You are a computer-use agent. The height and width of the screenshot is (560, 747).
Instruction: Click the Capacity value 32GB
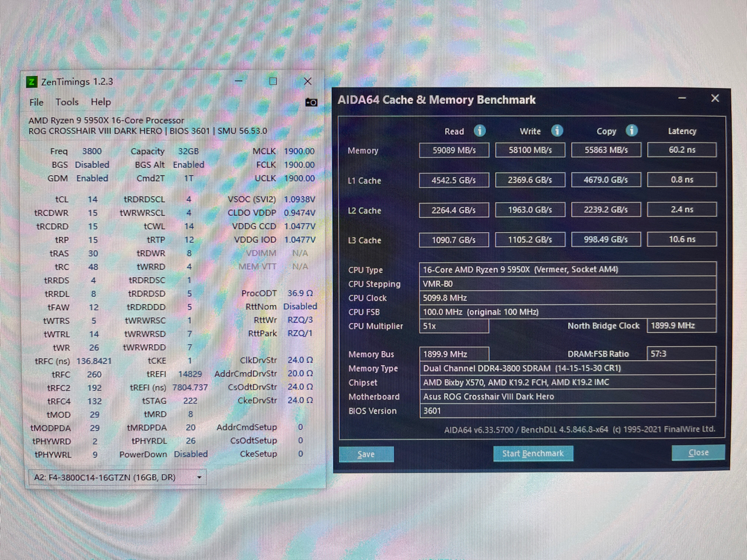pyautogui.click(x=189, y=151)
